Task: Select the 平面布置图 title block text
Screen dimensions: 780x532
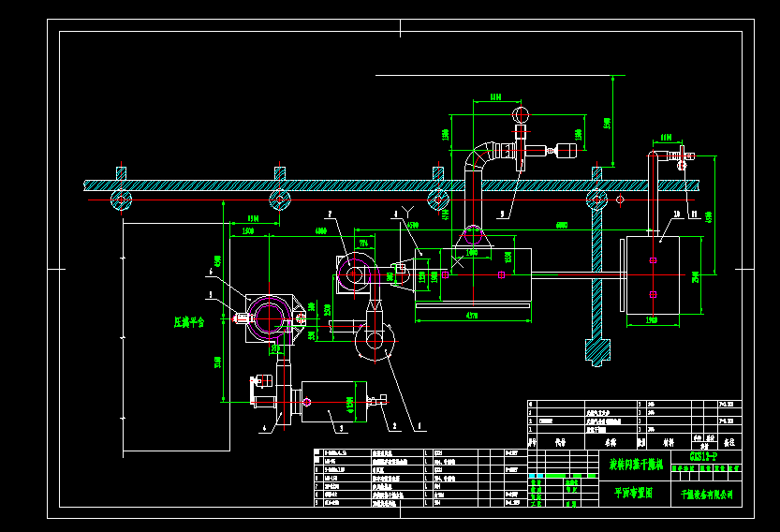Action: [632, 491]
